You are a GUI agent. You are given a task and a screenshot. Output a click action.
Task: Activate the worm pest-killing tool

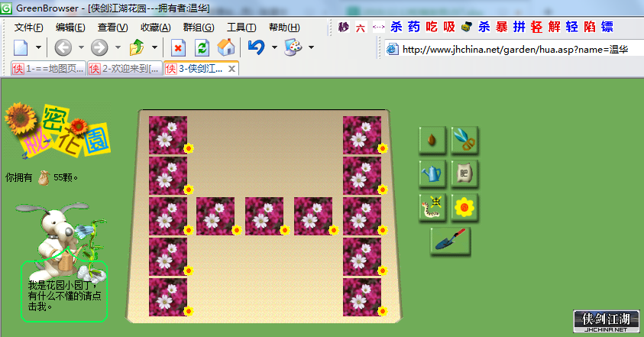[x=432, y=207]
